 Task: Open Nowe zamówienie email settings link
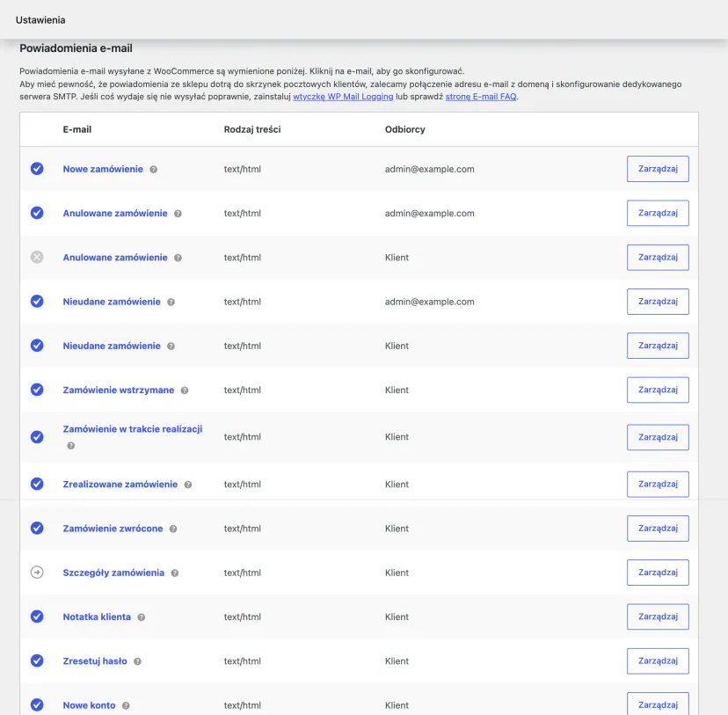tap(103, 169)
